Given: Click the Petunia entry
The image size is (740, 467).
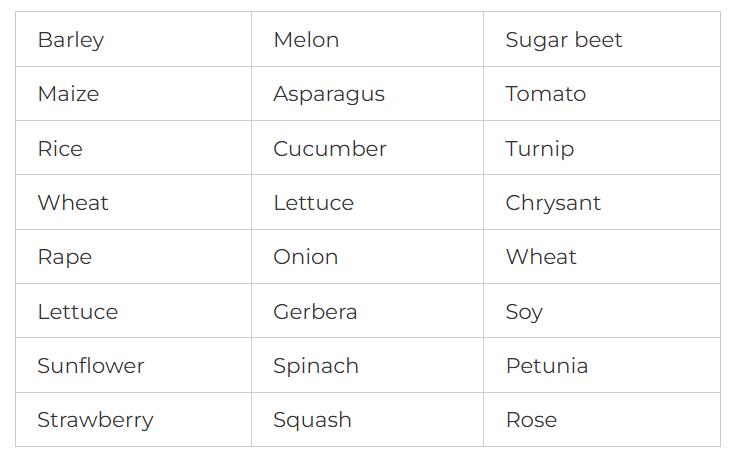Looking at the screenshot, I should (x=547, y=366).
